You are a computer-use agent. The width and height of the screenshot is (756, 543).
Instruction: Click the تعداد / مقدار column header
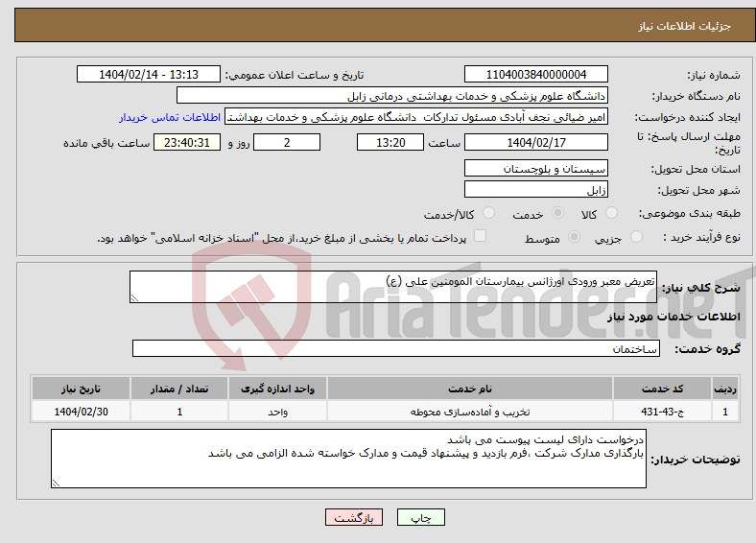click(179, 389)
